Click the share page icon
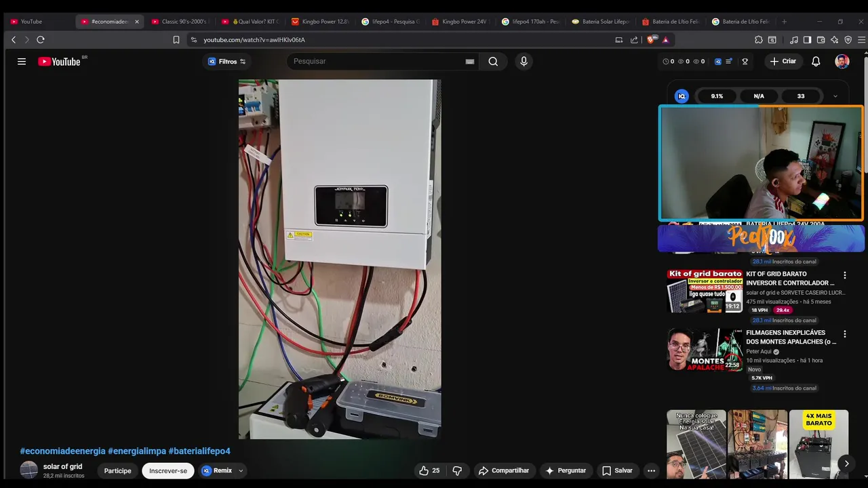The width and height of the screenshot is (868, 488). (x=634, y=40)
